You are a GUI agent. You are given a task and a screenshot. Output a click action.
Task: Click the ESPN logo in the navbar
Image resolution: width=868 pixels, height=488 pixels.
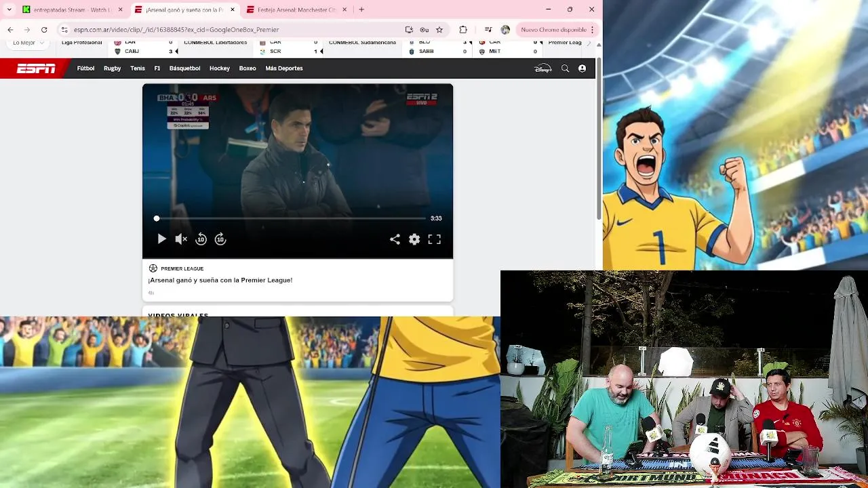[36, 68]
